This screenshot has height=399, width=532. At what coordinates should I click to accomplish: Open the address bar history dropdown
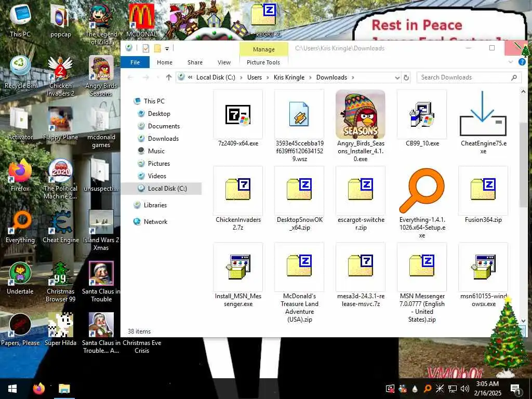pyautogui.click(x=397, y=77)
